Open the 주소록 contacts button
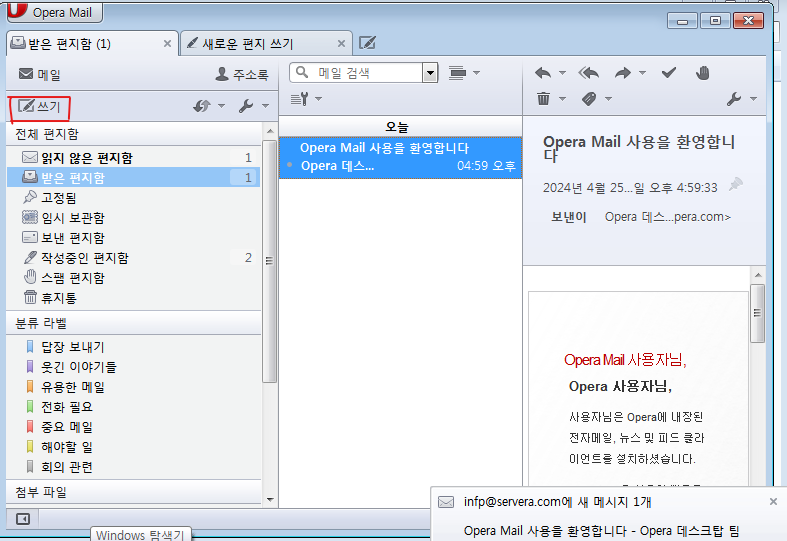Image resolution: width=787 pixels, height=541 pixels. (242, 75)
